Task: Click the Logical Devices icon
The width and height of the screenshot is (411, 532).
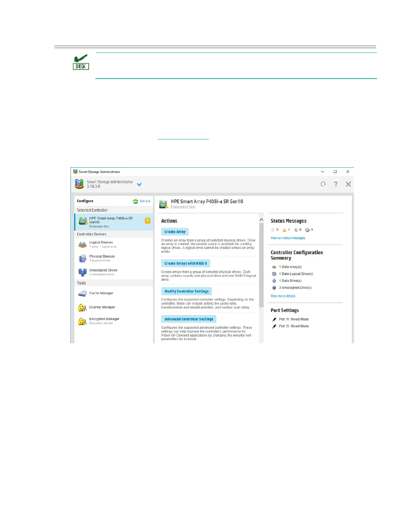Action: pos(83,245)
